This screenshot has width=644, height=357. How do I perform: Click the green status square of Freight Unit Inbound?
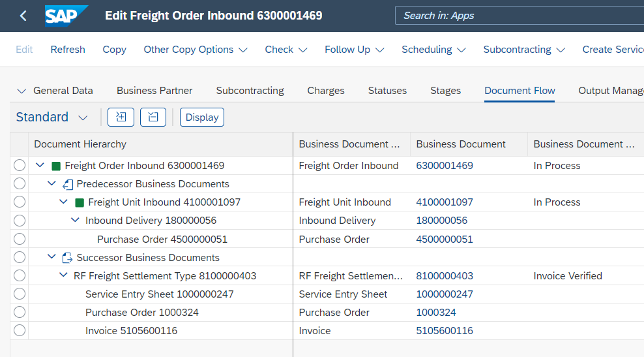point(80,202)
